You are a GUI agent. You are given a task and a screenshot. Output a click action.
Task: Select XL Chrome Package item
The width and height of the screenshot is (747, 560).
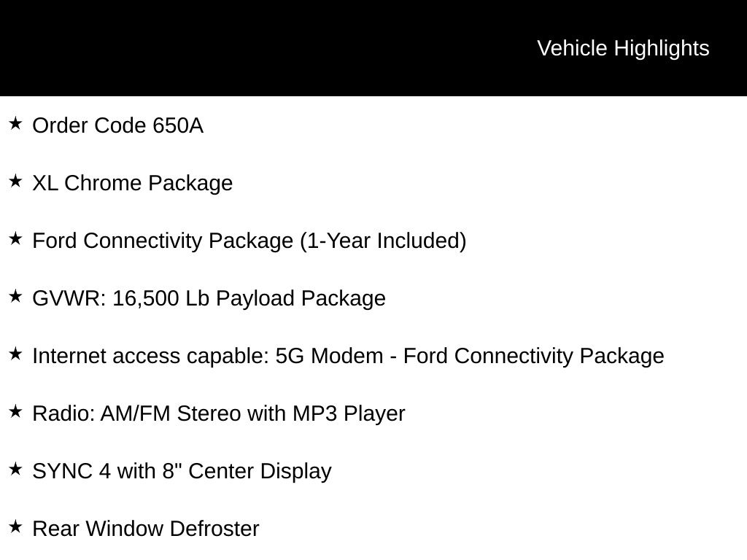coord(133,183)
